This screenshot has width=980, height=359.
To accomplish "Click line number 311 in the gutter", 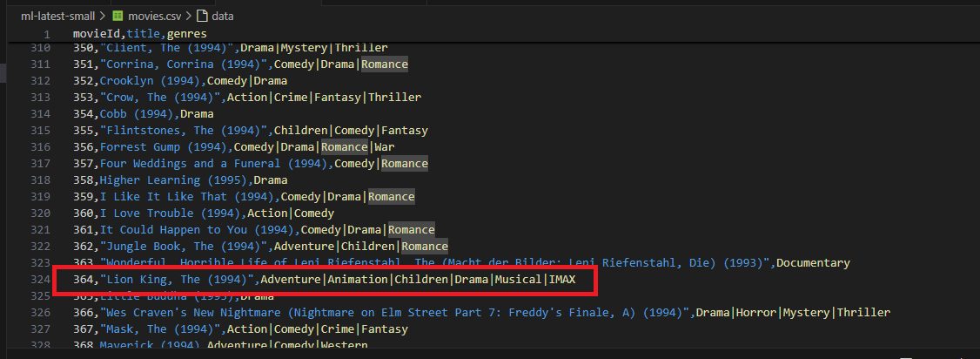I will pos(41,64).
